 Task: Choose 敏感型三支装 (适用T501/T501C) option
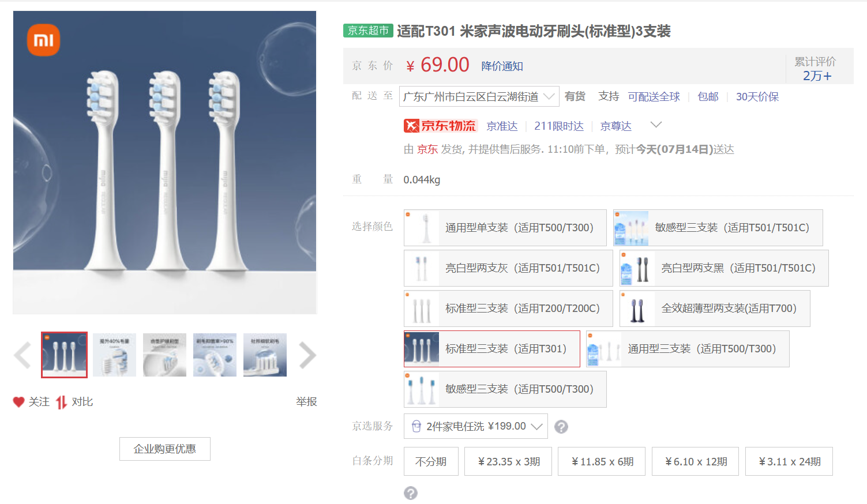[718, 228]
